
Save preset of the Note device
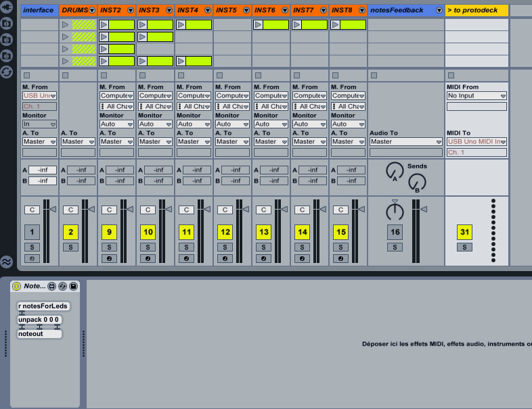tap(73, 287)
